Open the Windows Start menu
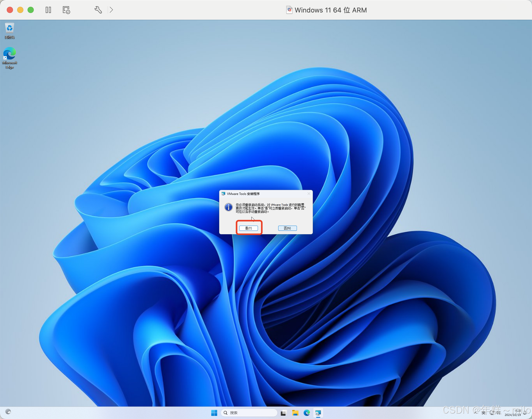Image resolution: width=532 pixels, height=419 pixels. click(x=214, y=413)
